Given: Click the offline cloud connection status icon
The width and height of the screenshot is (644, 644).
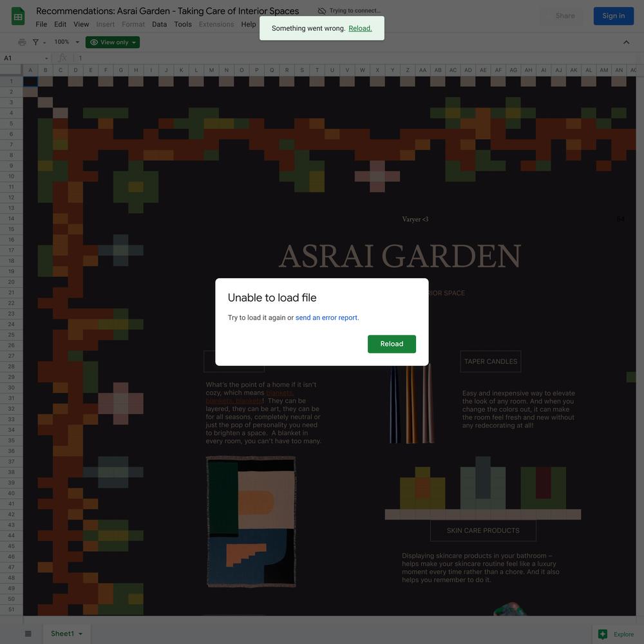Looking at the screenshot, I should point(322,11).
